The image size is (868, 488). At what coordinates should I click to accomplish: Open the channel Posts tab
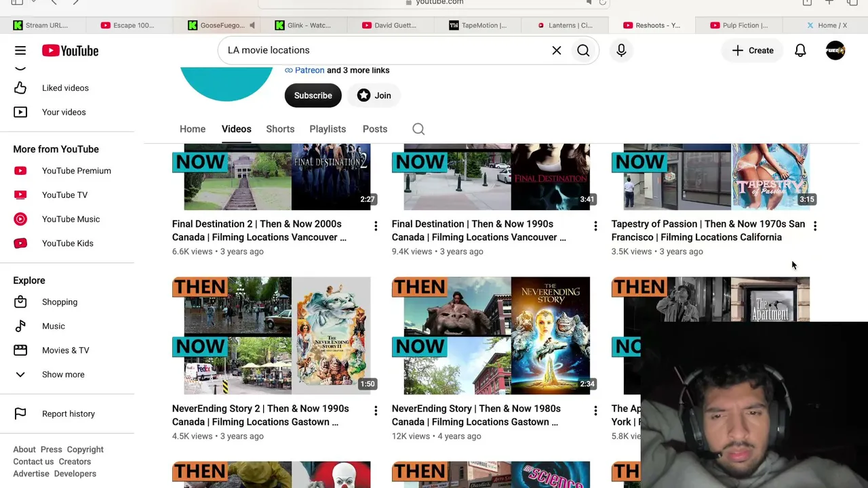pos(375,129)
